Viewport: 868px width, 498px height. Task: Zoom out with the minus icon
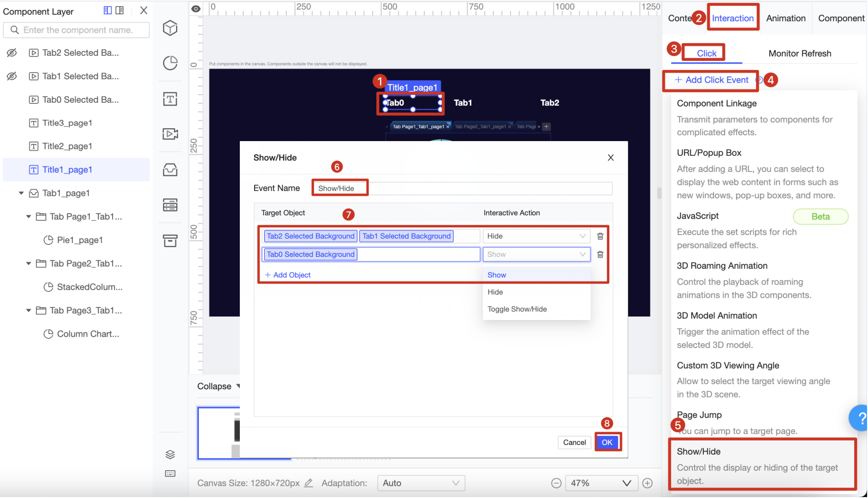tap(556, 483)
